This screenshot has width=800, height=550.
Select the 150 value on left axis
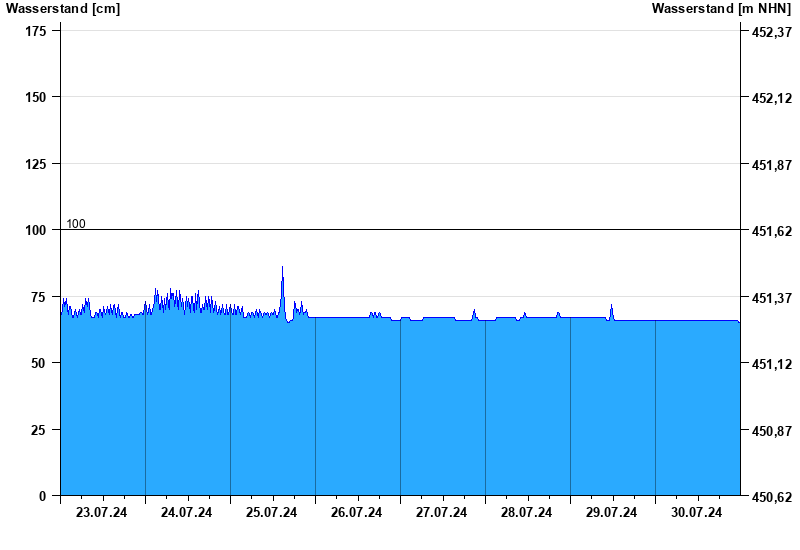tap(36, 97)
